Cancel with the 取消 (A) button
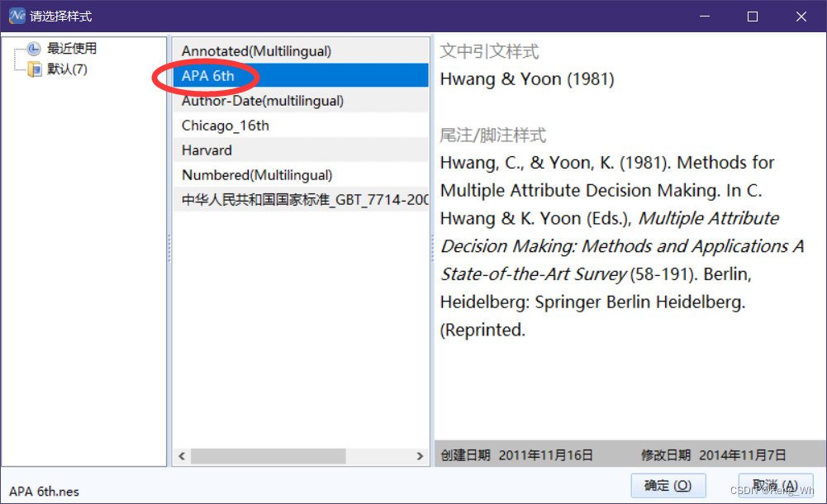The height and width of the screenshot is (504, 827). [x=775, y=485]
